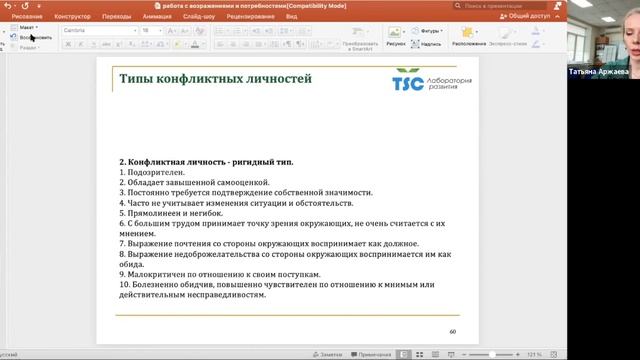The height and width of the screenshot is (360, 640).
Task: Open the Заметки notes pane
Action: [327, 354]
